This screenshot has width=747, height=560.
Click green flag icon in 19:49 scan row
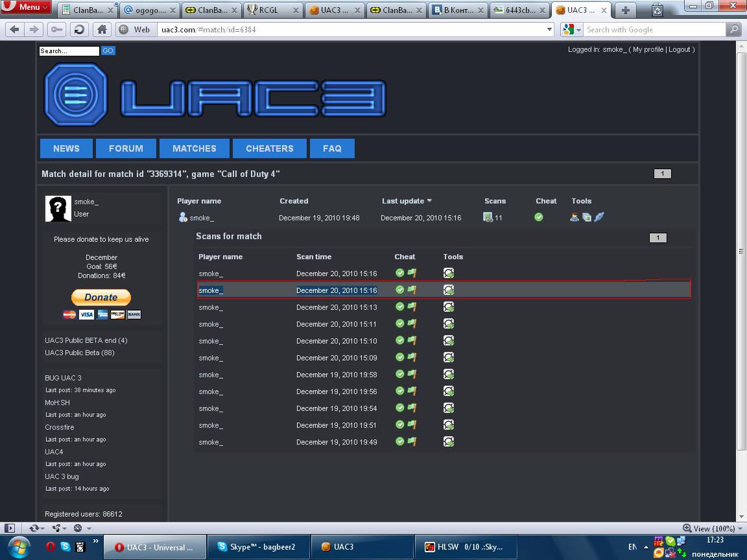(412, 441)
